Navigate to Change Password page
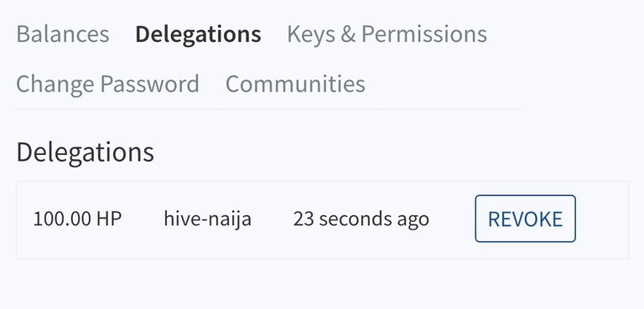 point(107,84)
